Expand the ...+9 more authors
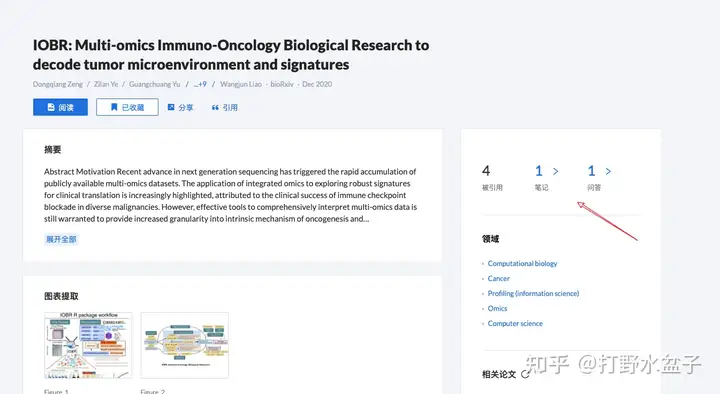The image size is (720, 394). pyautogui.click(x=200, y=84)
